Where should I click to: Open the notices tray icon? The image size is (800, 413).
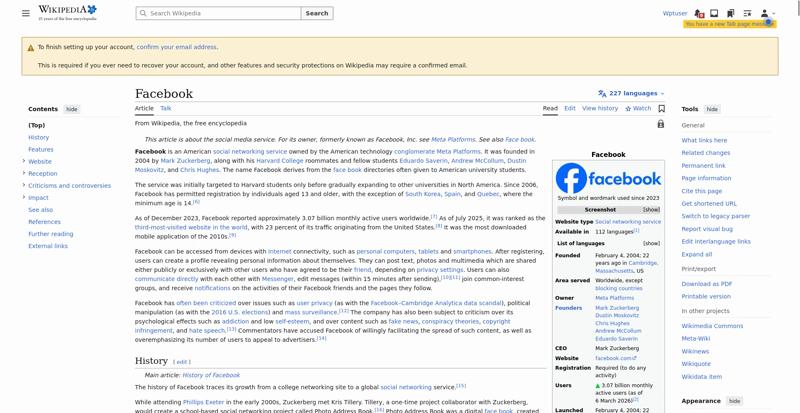pos(714,13)
